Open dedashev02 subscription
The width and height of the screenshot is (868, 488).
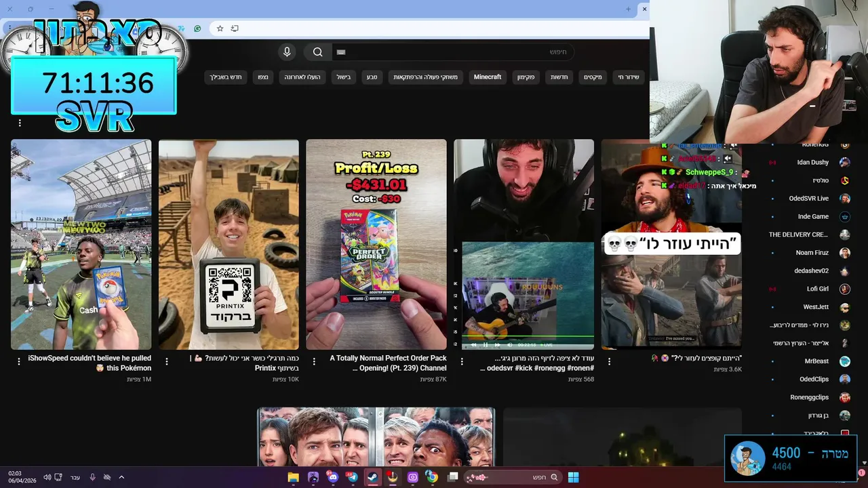point(812,271)
